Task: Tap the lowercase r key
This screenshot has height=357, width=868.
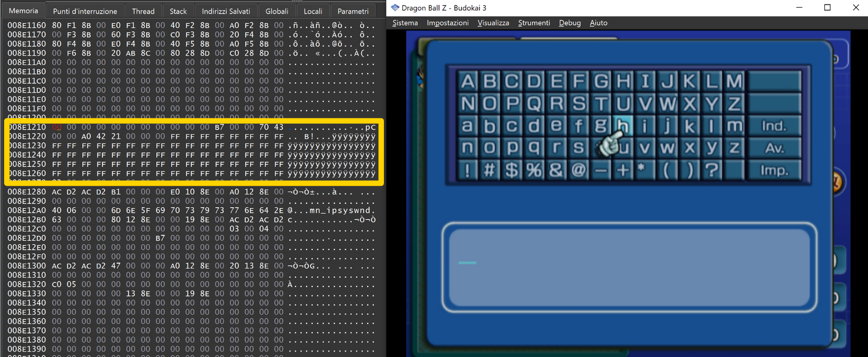Action: [x=556, y=148]
